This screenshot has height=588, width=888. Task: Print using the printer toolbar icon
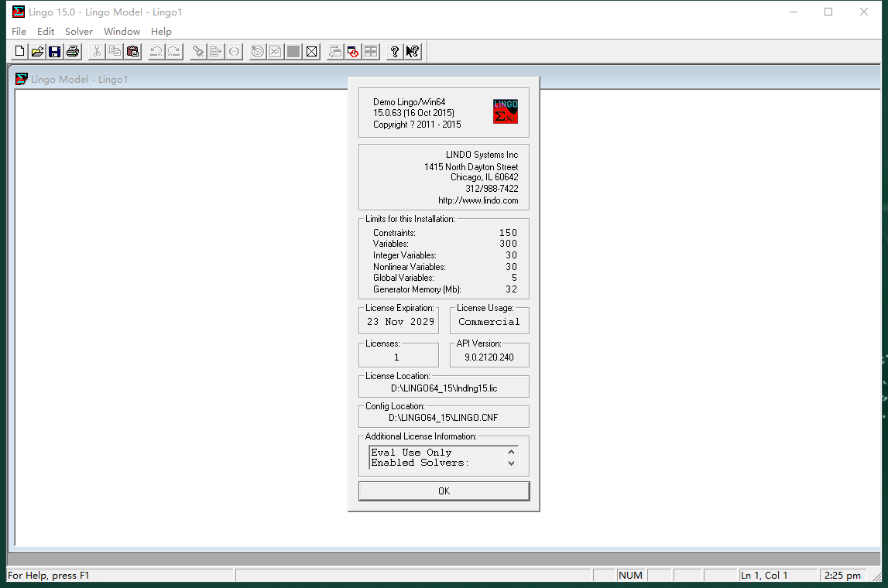click(x=73, y=52)
